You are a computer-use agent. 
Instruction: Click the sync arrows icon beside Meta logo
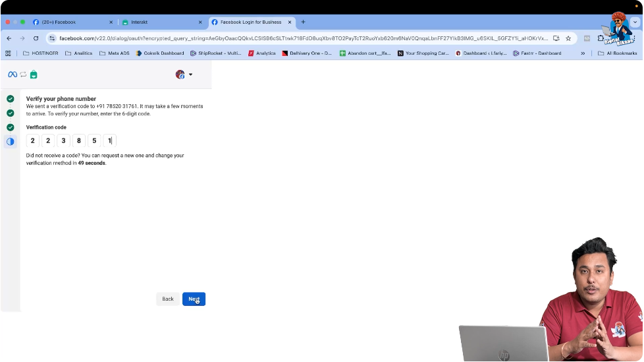tap(23, 75)
